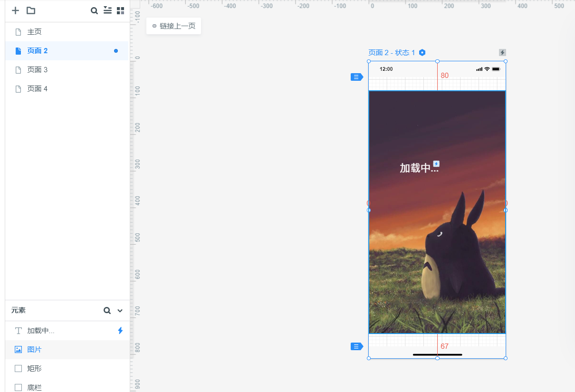Click the battery icon in phone status bar
The width and height of the screenshot is (575, 392).
(497, 69)
